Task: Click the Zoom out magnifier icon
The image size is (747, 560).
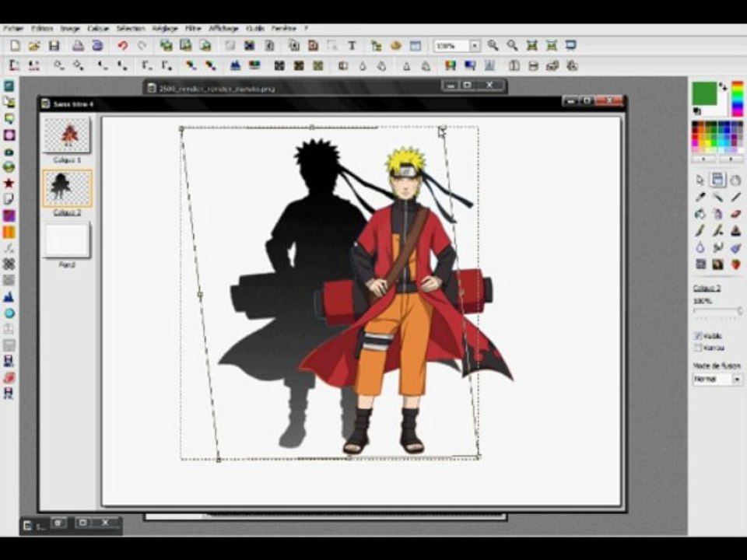Action: [512, 45]
